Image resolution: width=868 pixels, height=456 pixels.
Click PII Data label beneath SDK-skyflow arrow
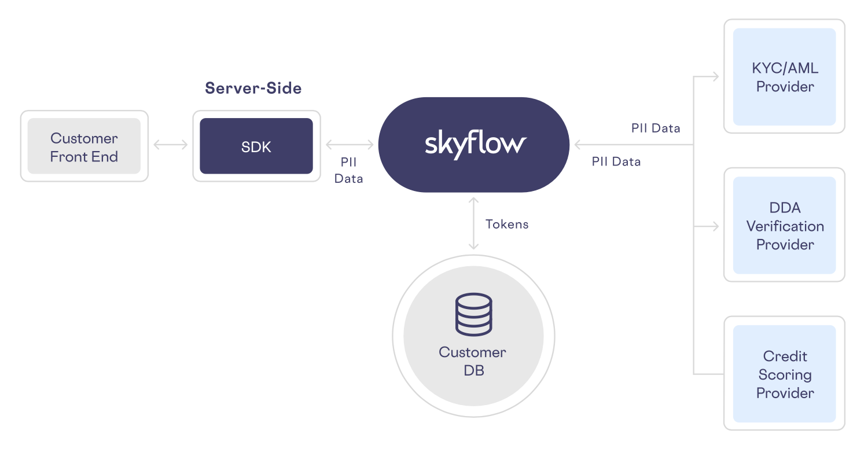coord(349,171)
